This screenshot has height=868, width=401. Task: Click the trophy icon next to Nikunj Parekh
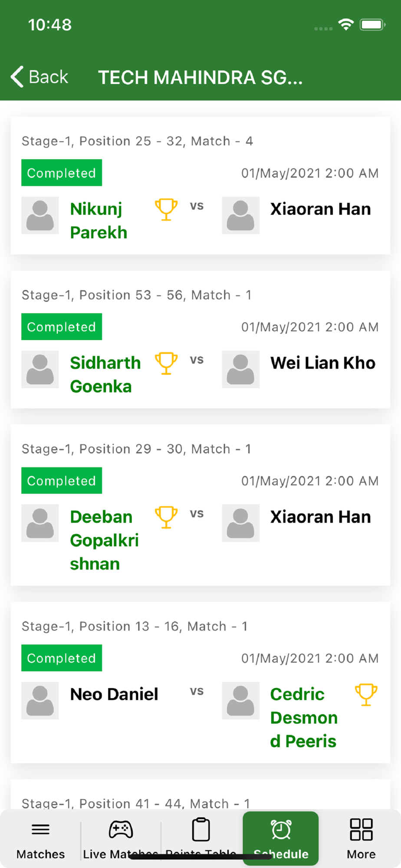point(166,210)
